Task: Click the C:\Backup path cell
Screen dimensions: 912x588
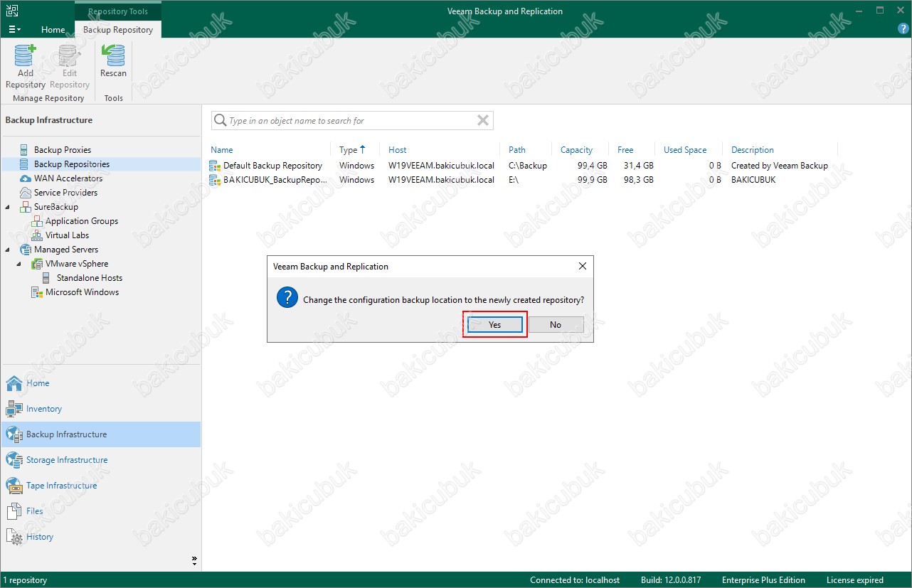Action: click(x=528, y=166)
